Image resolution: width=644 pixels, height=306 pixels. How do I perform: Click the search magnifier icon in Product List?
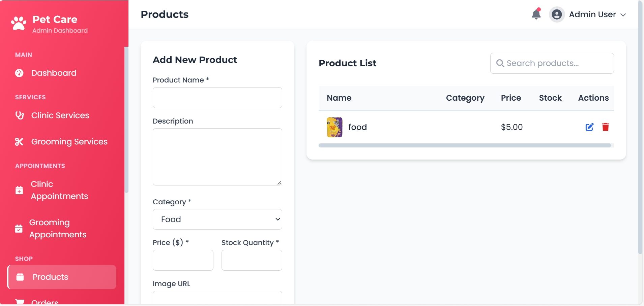[500, 63]
